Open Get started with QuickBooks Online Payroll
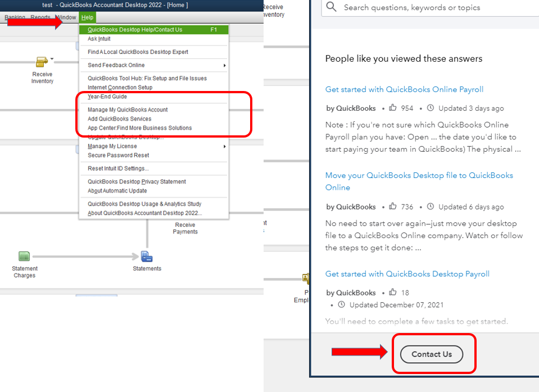Image resolution: width=539 pixels, height=392 pixels. click(404, 89)
